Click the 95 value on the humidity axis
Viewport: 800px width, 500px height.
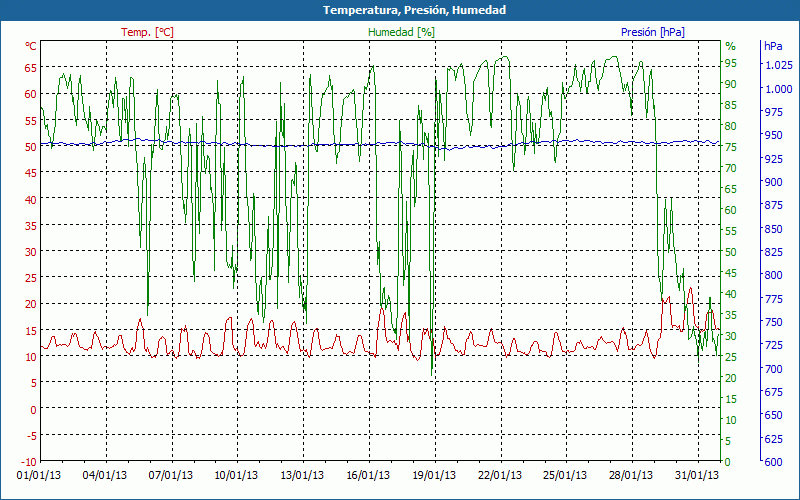coord(731,63)
